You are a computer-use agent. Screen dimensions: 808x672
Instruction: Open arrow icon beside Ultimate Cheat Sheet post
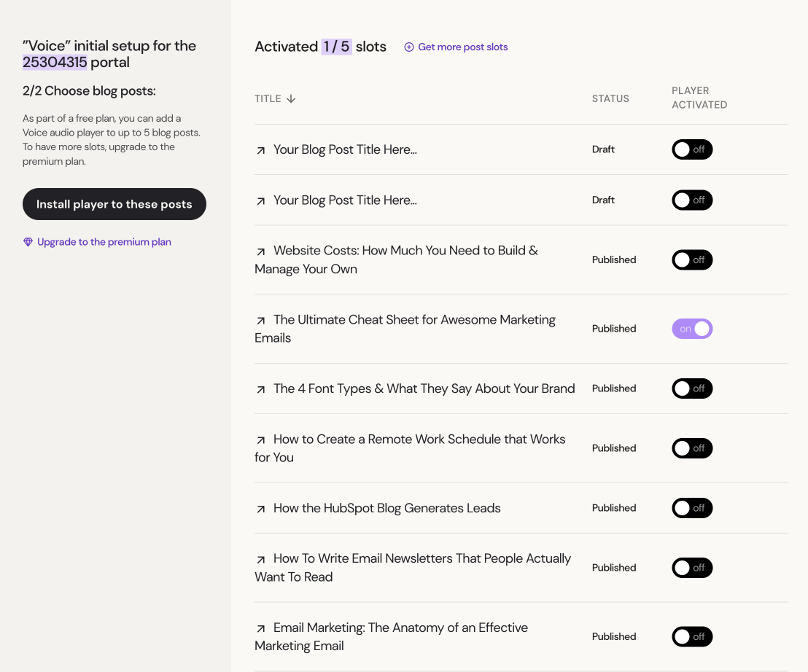click(x=261, y=320)
